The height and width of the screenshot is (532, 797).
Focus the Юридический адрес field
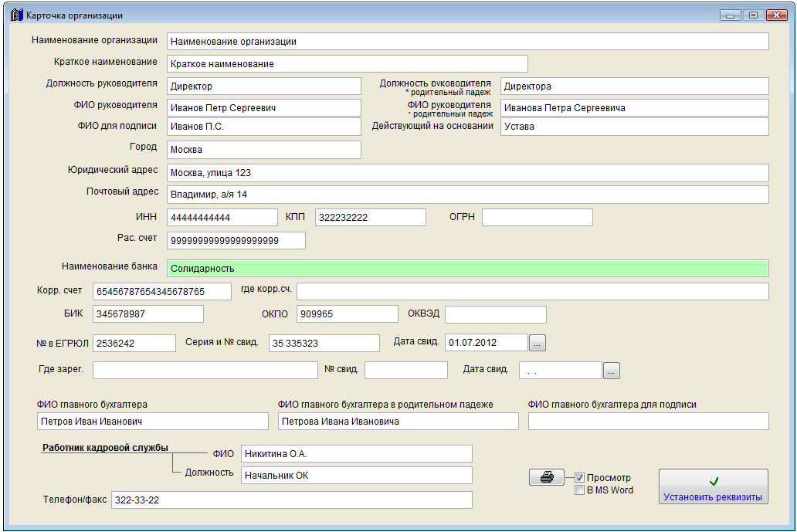tap(467, 173)
